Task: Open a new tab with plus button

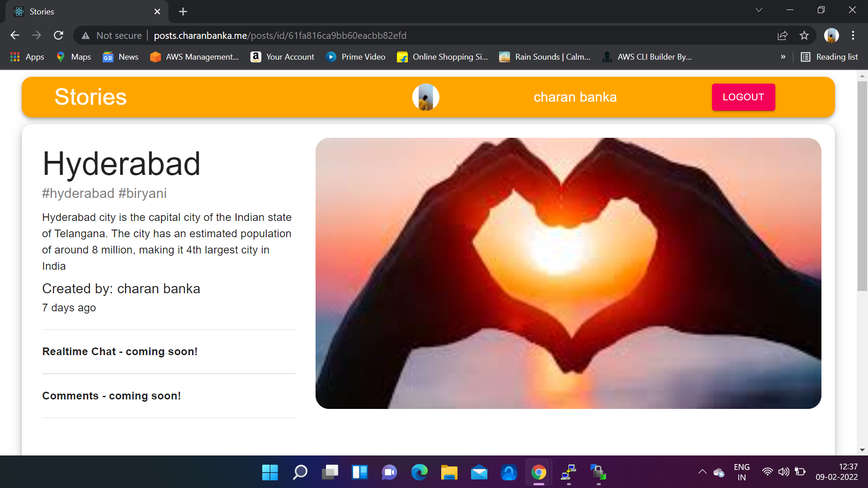Action: tap(183, 12)
